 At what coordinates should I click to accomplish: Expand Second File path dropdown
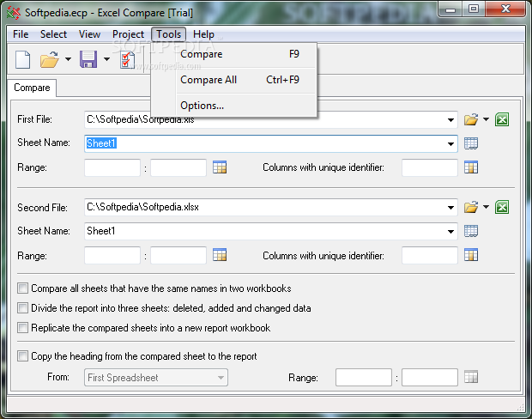(450, 208)
